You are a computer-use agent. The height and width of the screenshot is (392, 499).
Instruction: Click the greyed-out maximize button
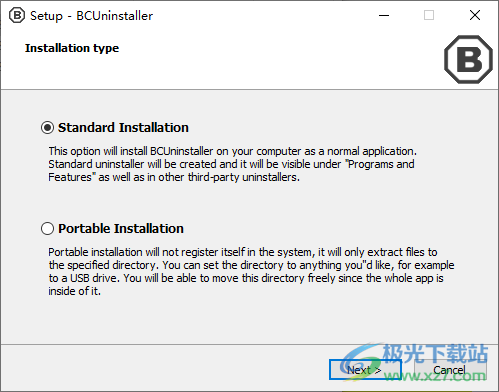(x=429, y=15)
